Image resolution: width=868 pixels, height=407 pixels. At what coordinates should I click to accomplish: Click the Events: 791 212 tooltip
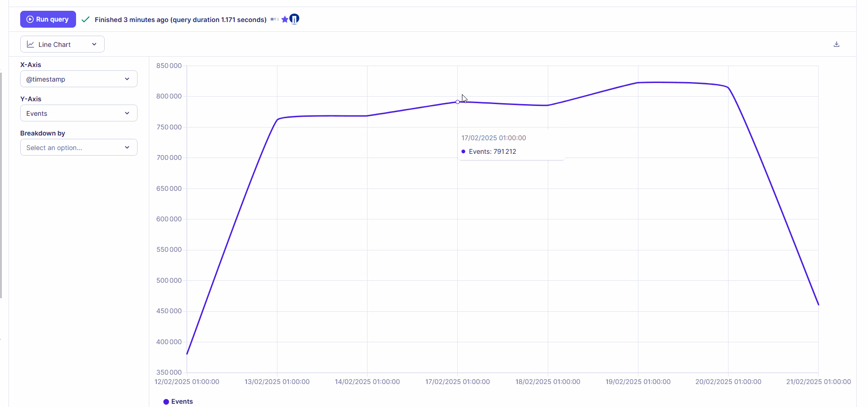click(x=492, y=151)
